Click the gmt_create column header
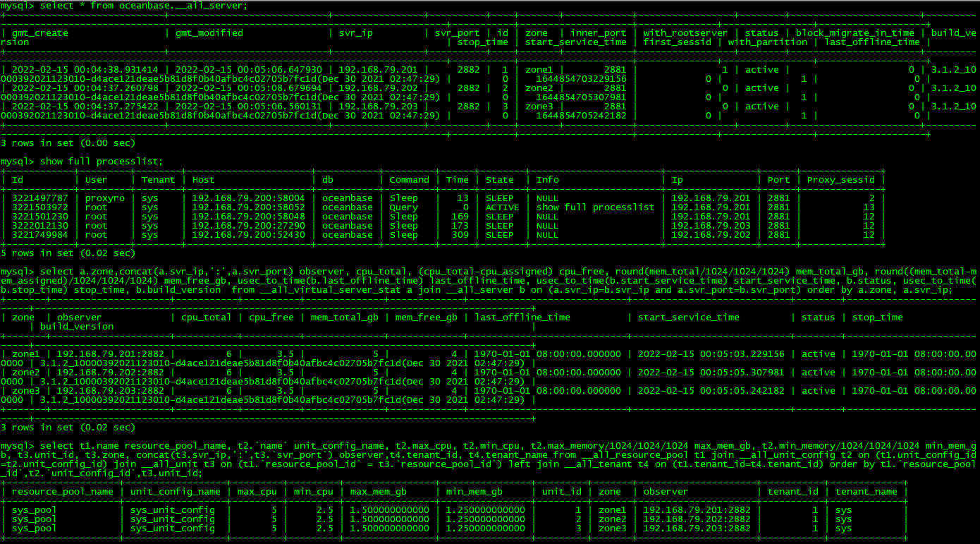The image size is (980, 544). 40,33
